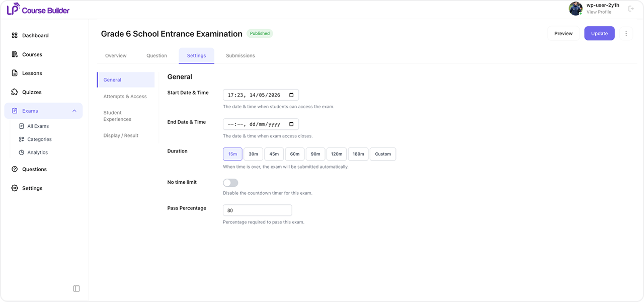This screenshot has width=644, height=302.
Task: Collapse sidebar with the panel icon
Action: pos(76,288)
